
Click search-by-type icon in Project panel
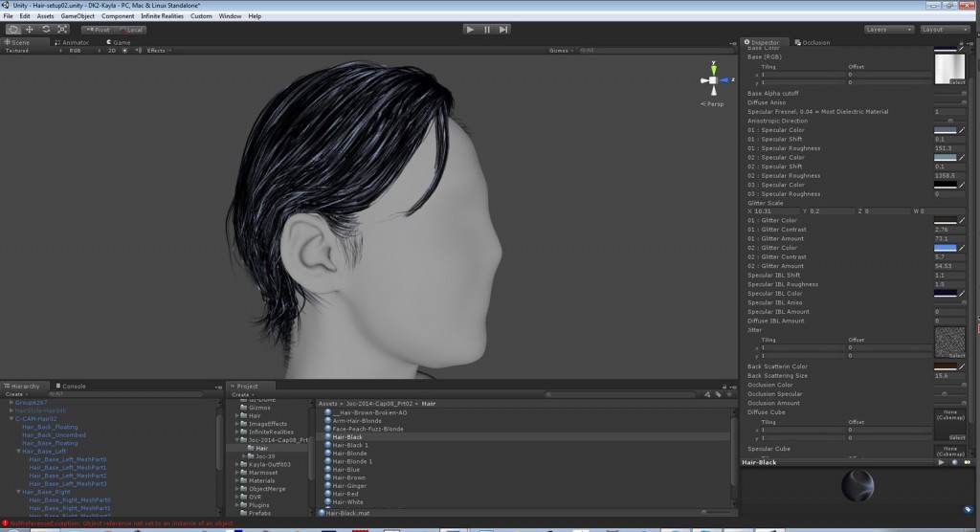click(x=707, y=394)
